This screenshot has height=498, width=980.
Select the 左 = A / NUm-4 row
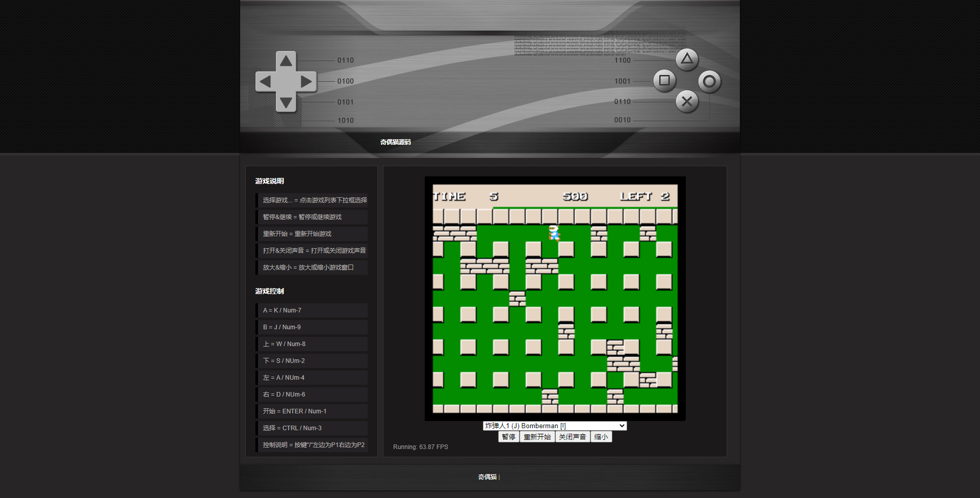[x=312, y=378]
